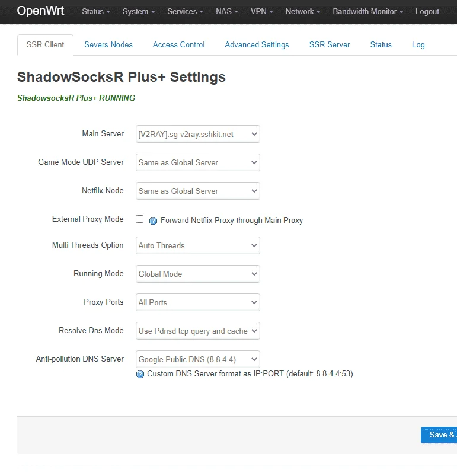The width and height of the screenshot is (457, 476).
Task: Open the Proxy Ports dropdown
Action: pos(198,302)
